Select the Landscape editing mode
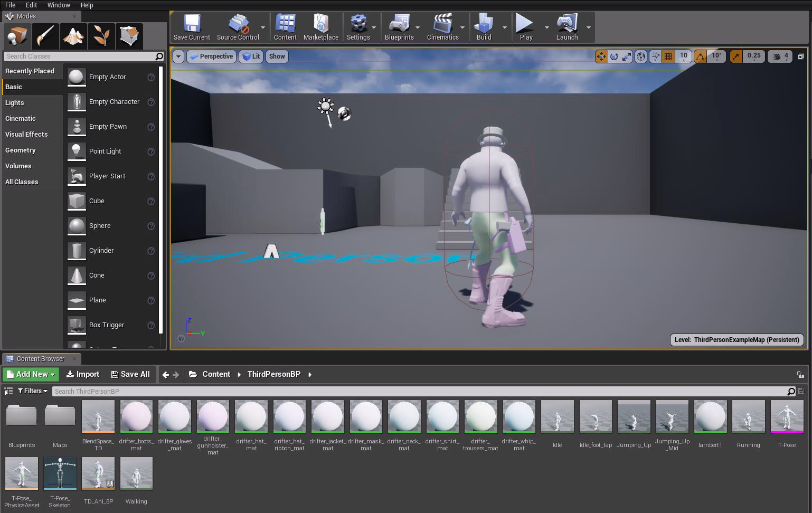The width and height of the screenshot is (812, 513). tap(73, 36)
